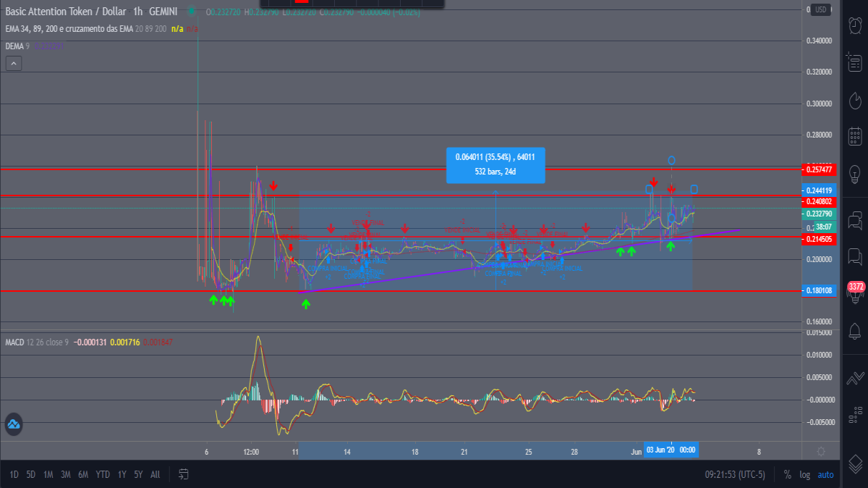
Task: Click the 0.232790 current price label
Action: click(817, 214)
